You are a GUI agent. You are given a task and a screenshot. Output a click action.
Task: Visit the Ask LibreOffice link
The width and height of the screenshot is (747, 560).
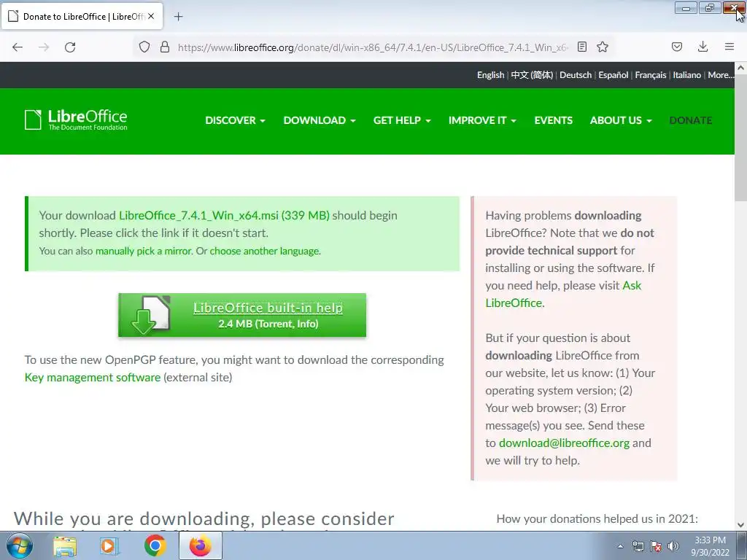563,294
